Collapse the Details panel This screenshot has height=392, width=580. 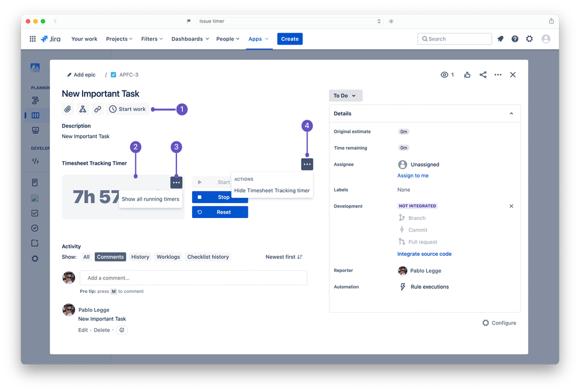coord(511,114)
